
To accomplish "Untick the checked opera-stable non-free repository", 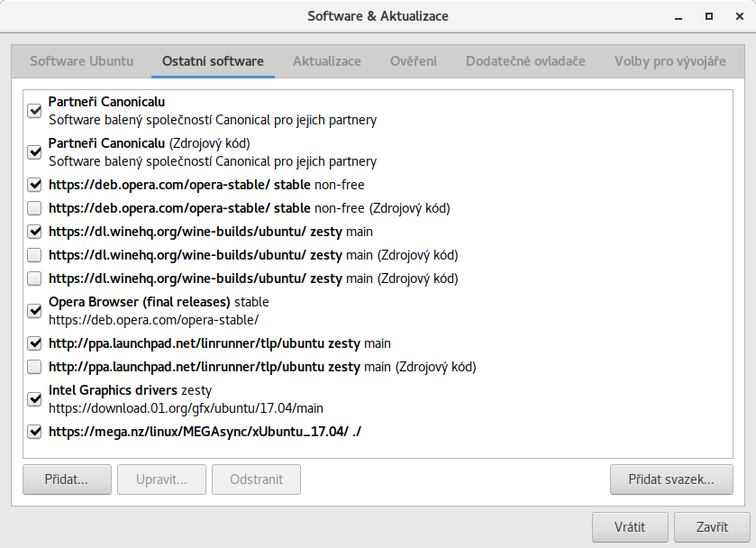I will point(35,185).
